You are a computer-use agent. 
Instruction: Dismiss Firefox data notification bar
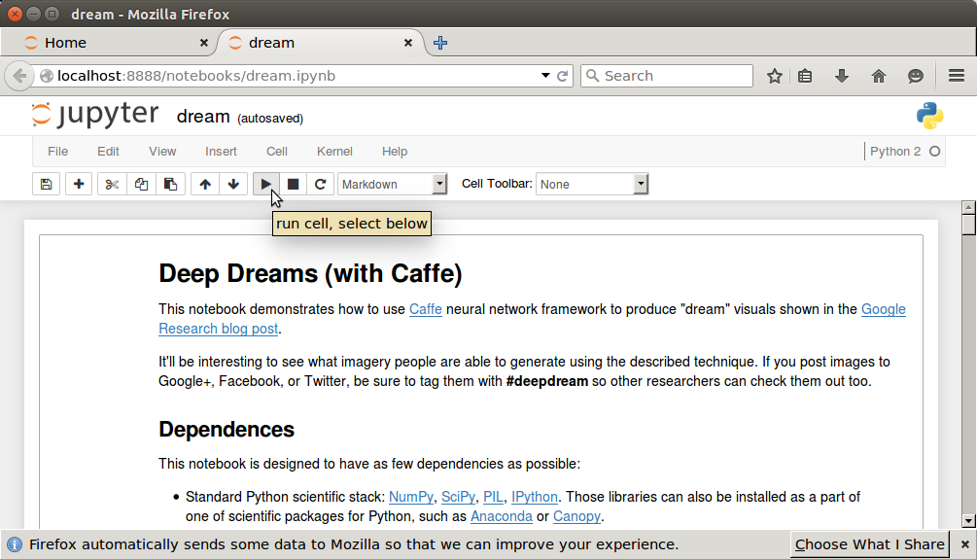pos(964,544)
